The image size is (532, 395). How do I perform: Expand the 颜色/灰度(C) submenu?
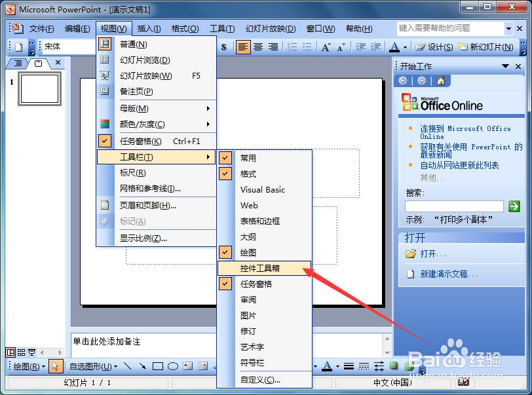point(157,124)
